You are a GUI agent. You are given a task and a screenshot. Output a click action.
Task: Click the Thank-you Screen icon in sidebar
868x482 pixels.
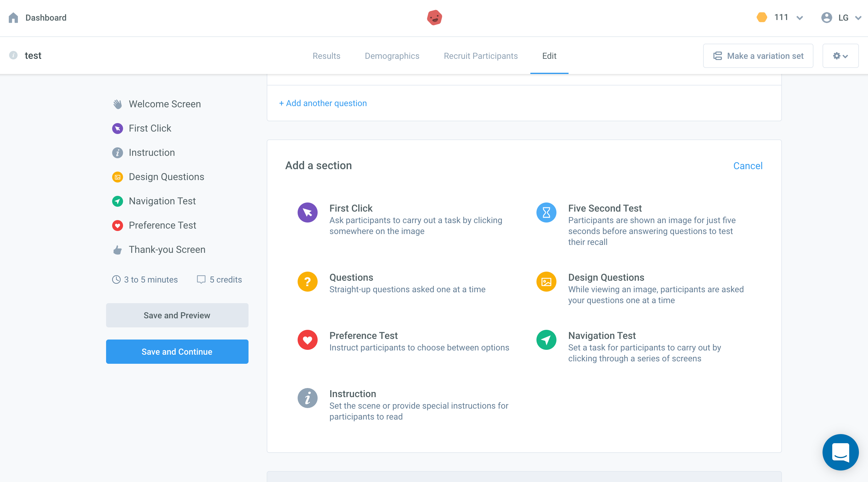point(118,249)
